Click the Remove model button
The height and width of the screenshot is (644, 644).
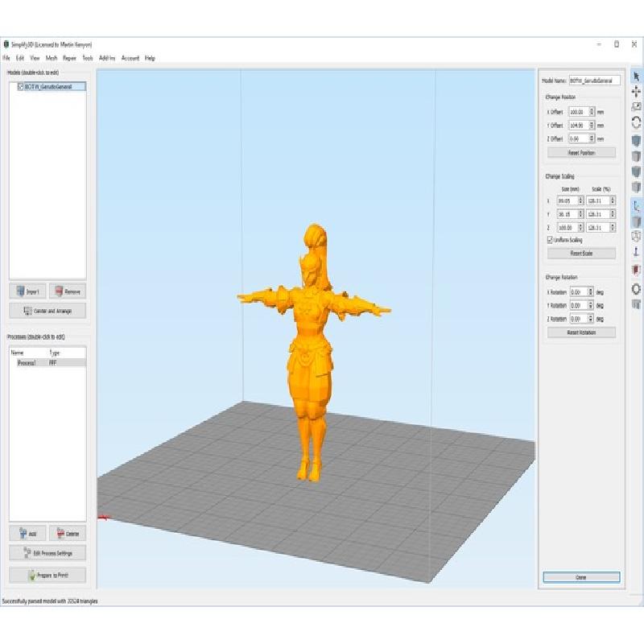pyautogui.click(x=68, y=291)
